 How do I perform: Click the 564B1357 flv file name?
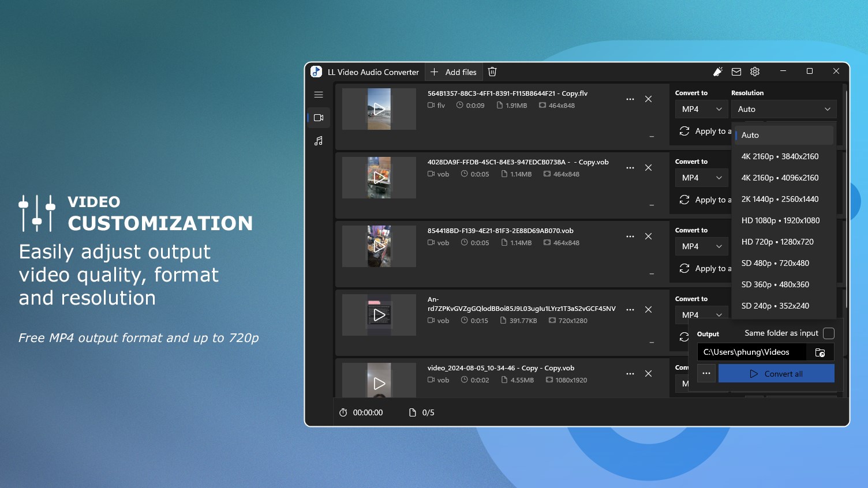click(507, 93)
